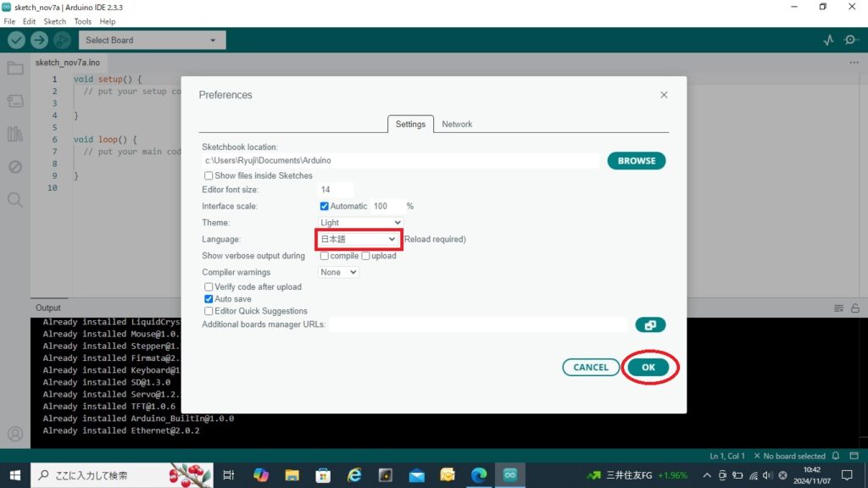Viewport: 868px width, 488px height.
Task: Click the editor tab three-dots menu
Action: 854,63
